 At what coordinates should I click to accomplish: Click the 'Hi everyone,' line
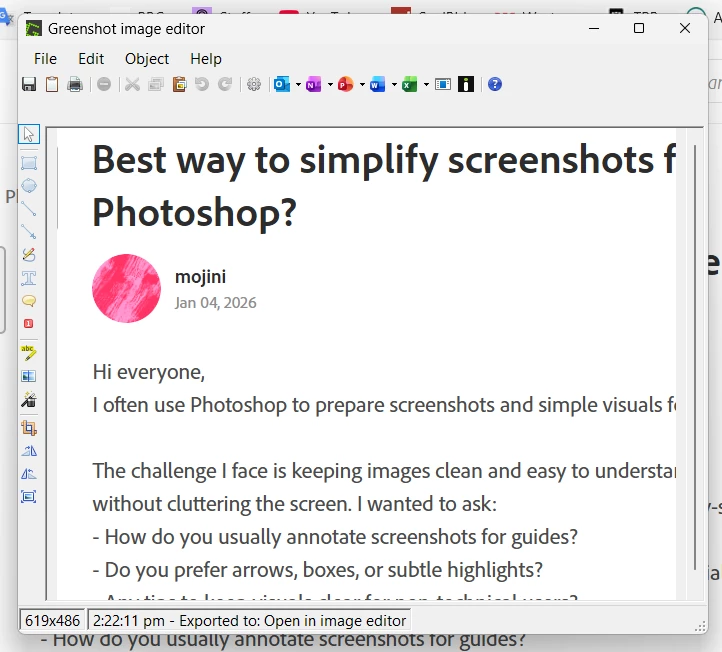tap(149, 372)
